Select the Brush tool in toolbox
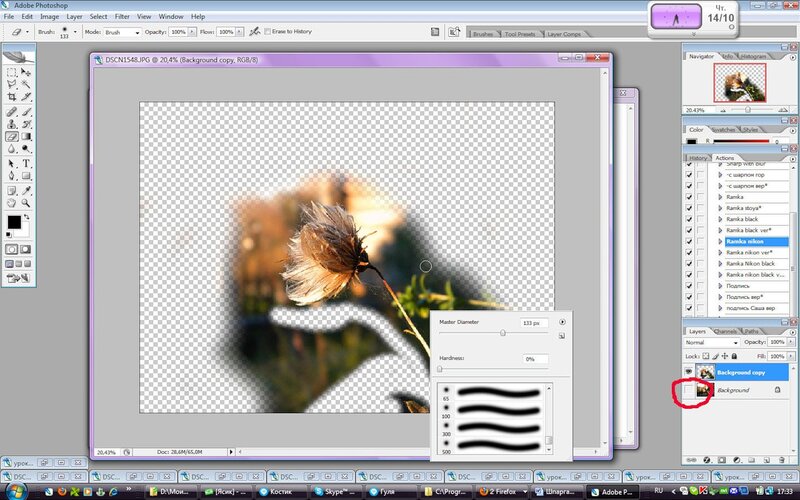The height and width of the screenshot is (500, 800). click(26, 112)
